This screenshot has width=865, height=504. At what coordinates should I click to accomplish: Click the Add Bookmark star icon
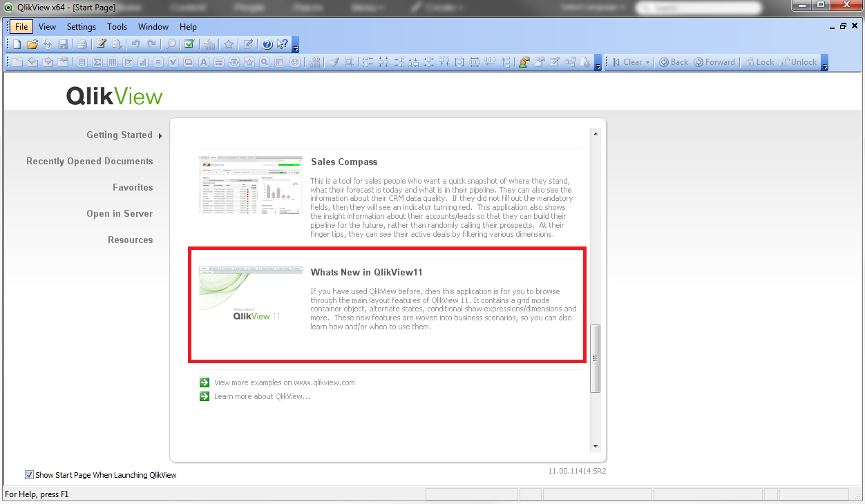point(228,44)
